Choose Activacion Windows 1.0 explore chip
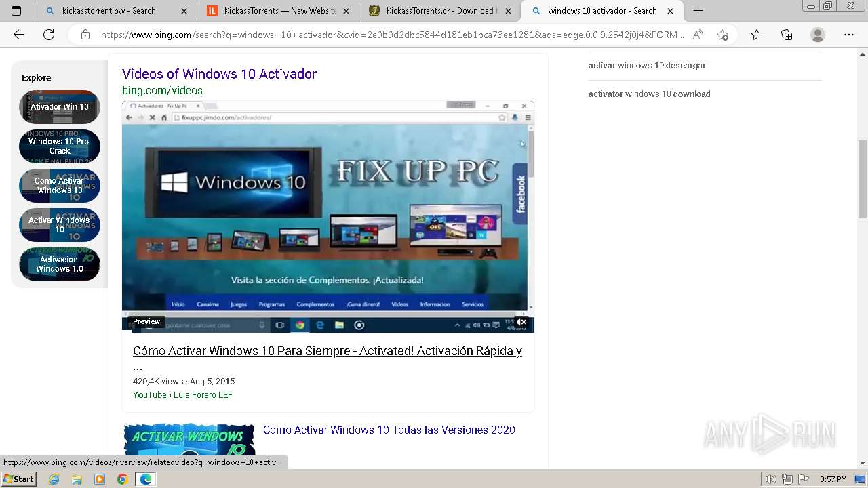 point(60,264)
